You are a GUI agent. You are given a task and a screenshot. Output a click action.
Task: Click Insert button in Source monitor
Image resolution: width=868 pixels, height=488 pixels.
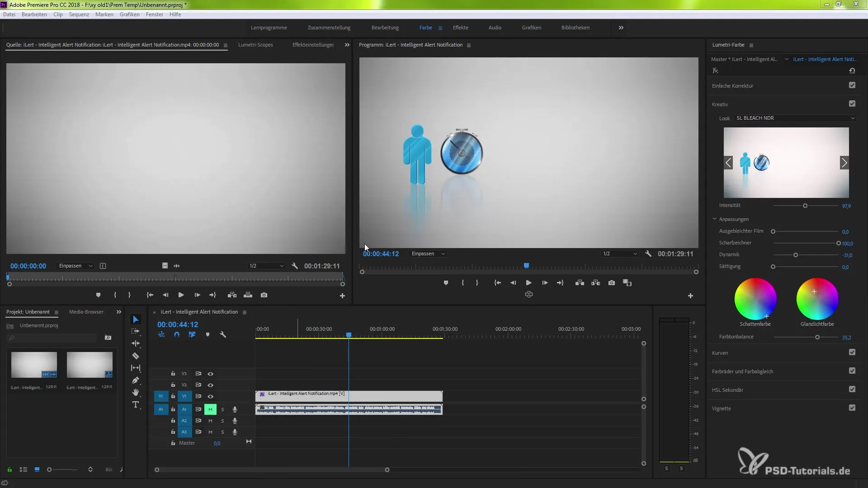pos(232,295)
